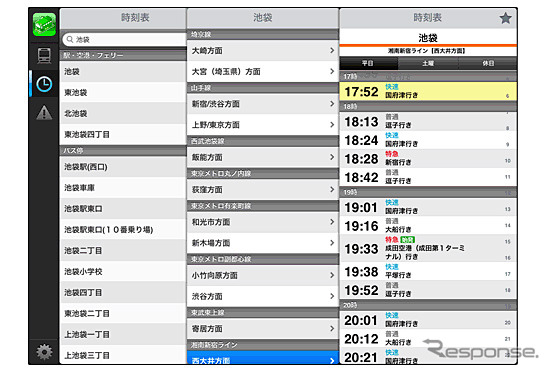Select bus stop 池袋小学校
Viewport: 550px width, 371px height.
(123, 272)
